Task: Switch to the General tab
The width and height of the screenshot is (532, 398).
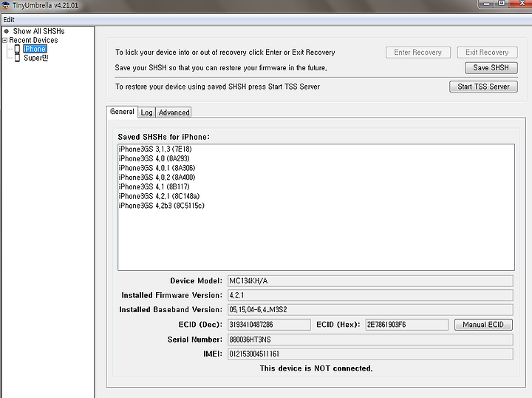Action: click(x=122, y=112)
